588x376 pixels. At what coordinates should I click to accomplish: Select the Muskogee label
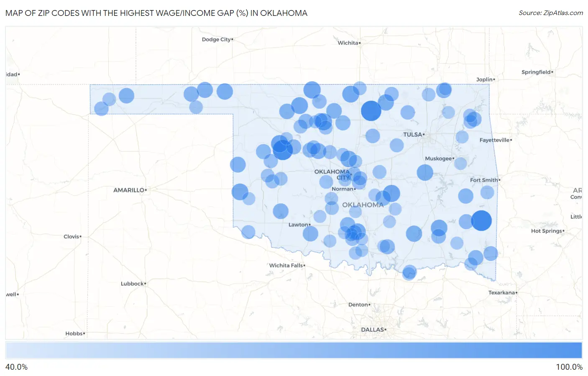pyautogui.click(x=438, y=159)
